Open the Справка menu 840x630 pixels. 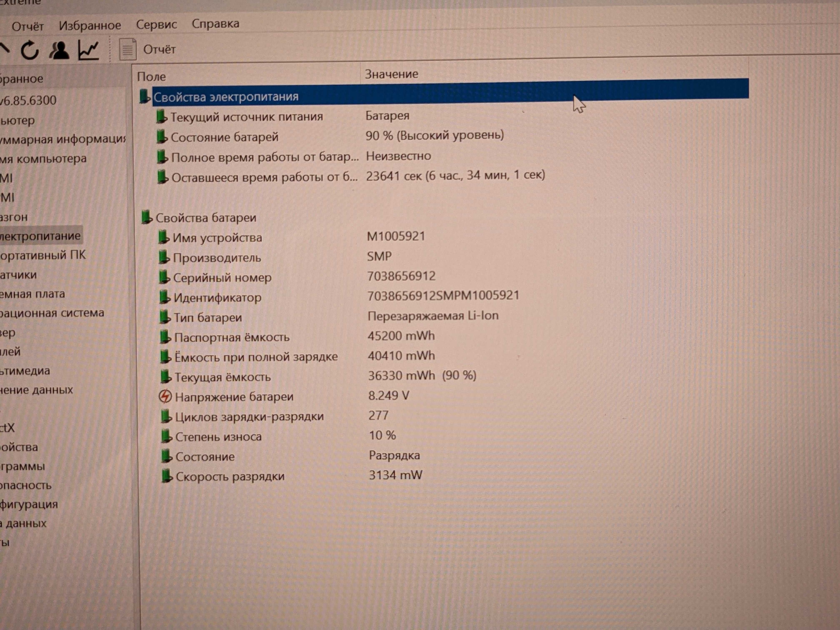[x=215, y=24]
